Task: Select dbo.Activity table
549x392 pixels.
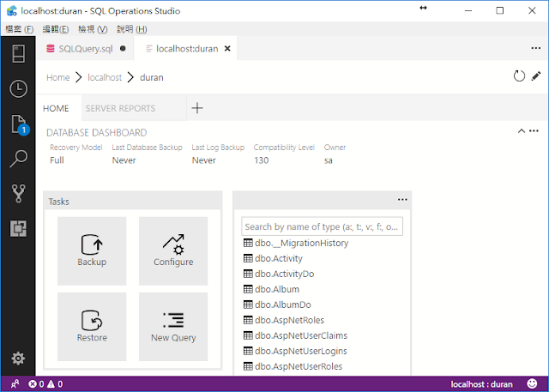Action: click(x=273, y=258)
